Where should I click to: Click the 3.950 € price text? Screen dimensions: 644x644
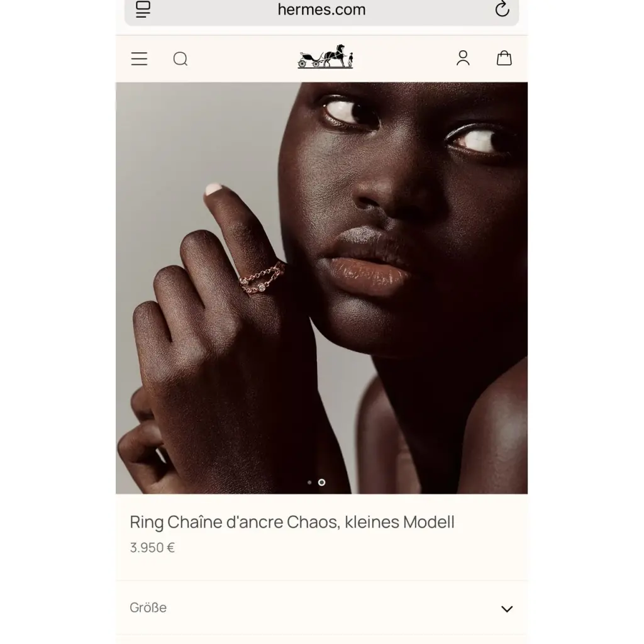pos(152,548)
